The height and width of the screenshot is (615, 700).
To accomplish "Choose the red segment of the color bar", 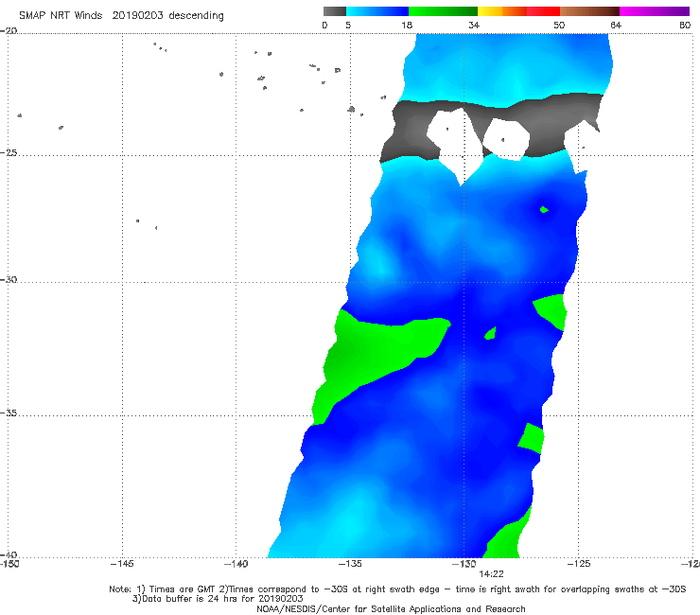I will point(543,11).
